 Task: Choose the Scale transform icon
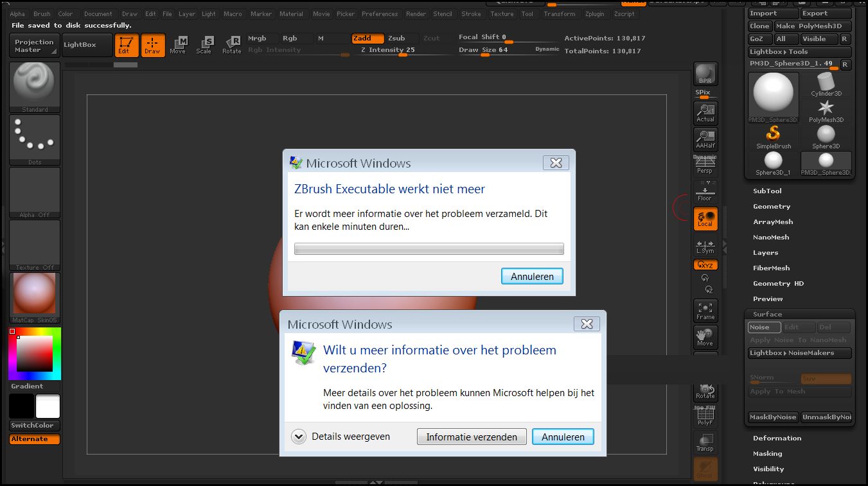204,45
